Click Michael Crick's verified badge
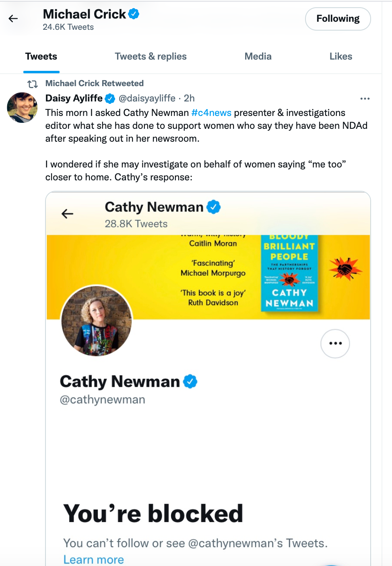Screen dimensions: 392x566 point(134,14)
